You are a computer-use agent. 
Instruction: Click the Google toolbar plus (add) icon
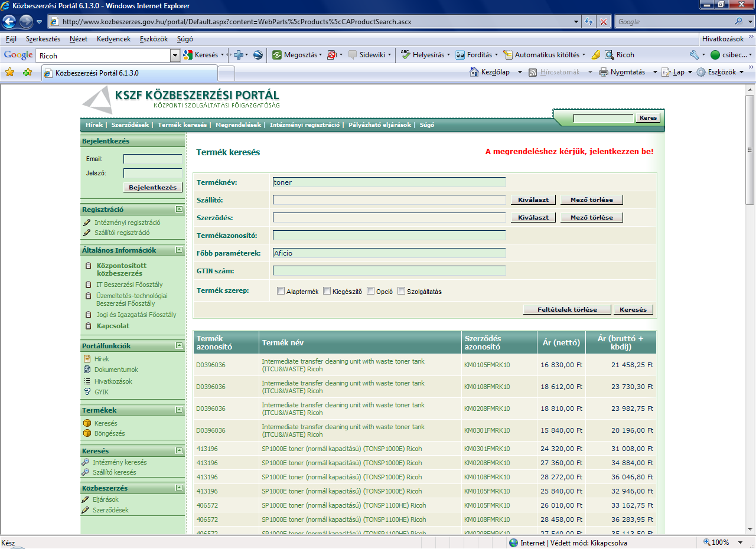(x=239, y=55)
